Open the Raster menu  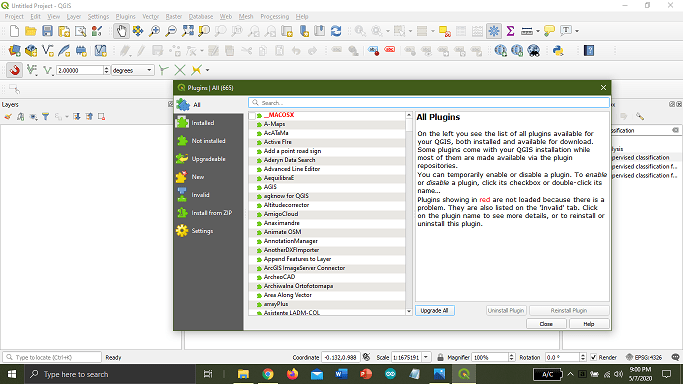(x=174, y=17)
